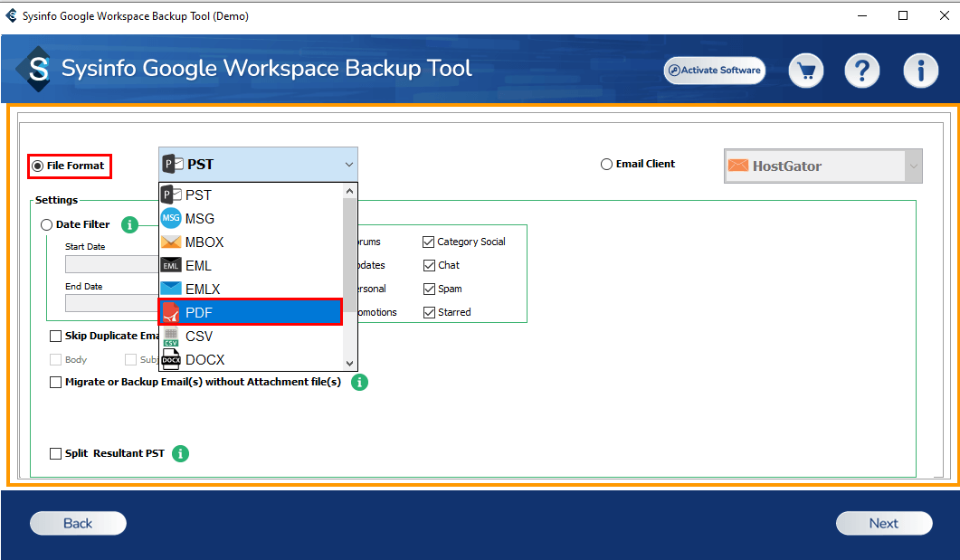Collapse the PST file format dropdown

348,165
